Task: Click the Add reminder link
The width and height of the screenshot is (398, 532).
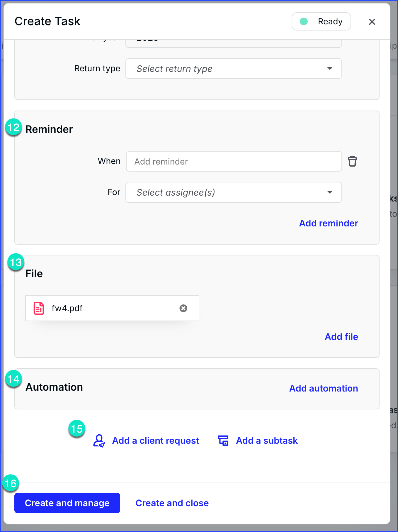Action: (x=329, y=223)
